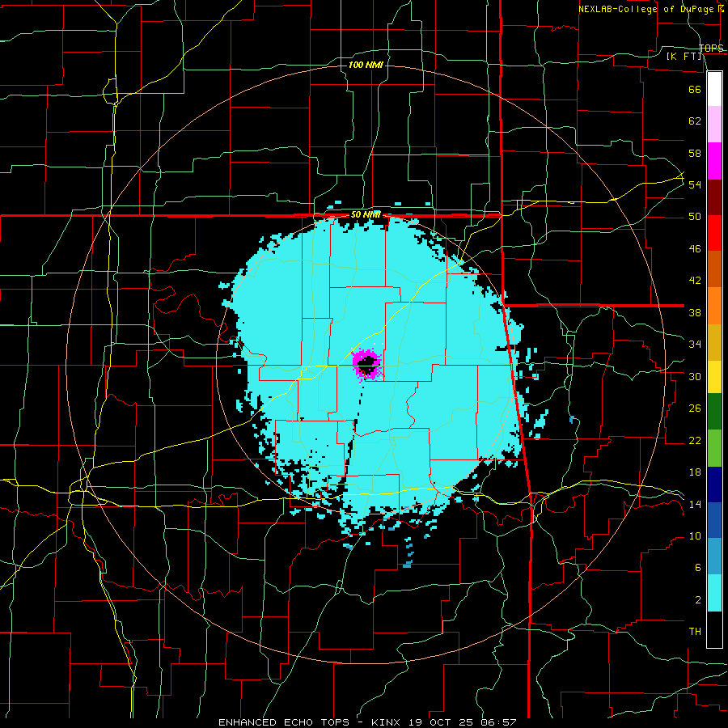Select the "NEXLAB-College of DuPage" credit text
728x728 pixels.
(647, 9)
